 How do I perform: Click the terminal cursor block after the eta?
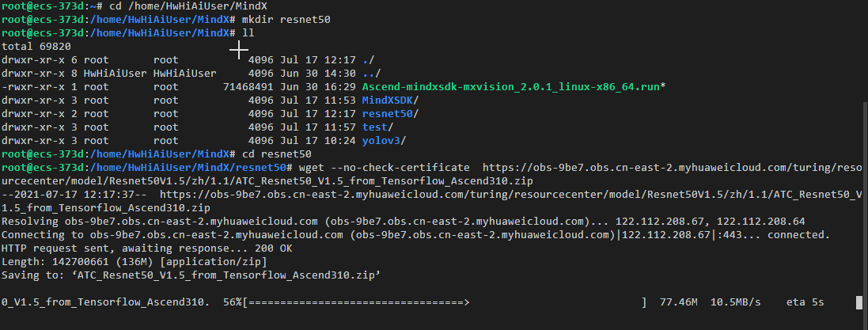pyautogui.click(x=858, y=302)
